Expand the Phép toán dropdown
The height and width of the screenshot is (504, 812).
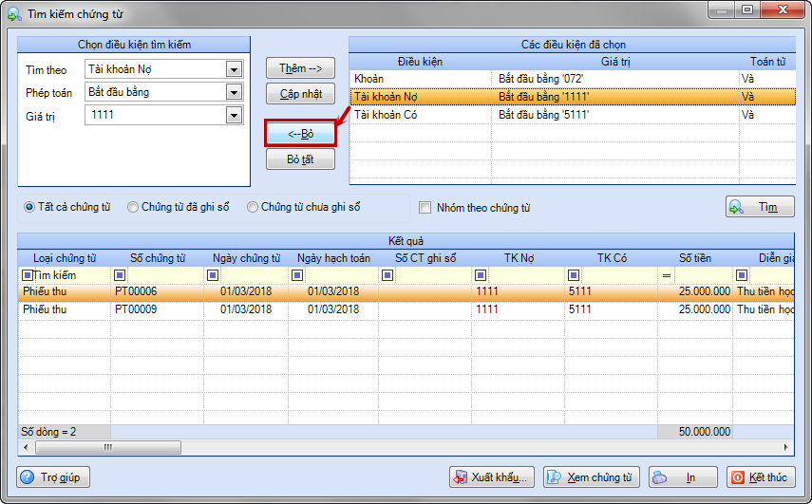[234, 92]
